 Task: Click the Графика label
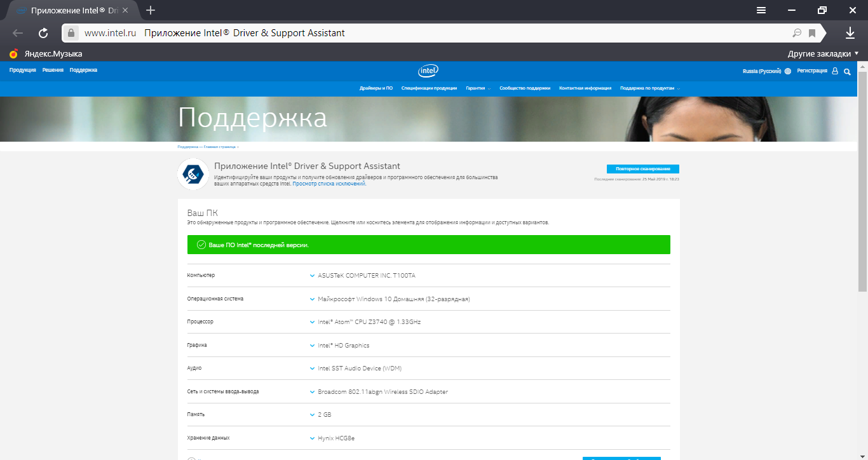pos(197,345)
